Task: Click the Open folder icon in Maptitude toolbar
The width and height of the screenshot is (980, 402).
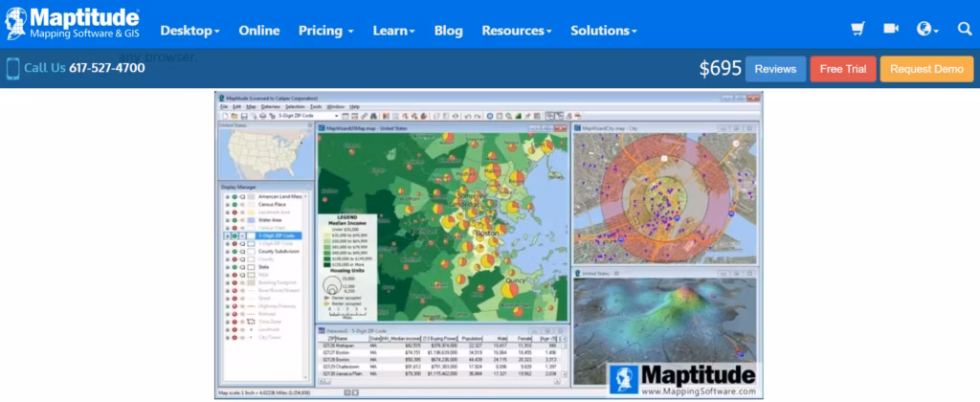Action: (x=234, y=116)
